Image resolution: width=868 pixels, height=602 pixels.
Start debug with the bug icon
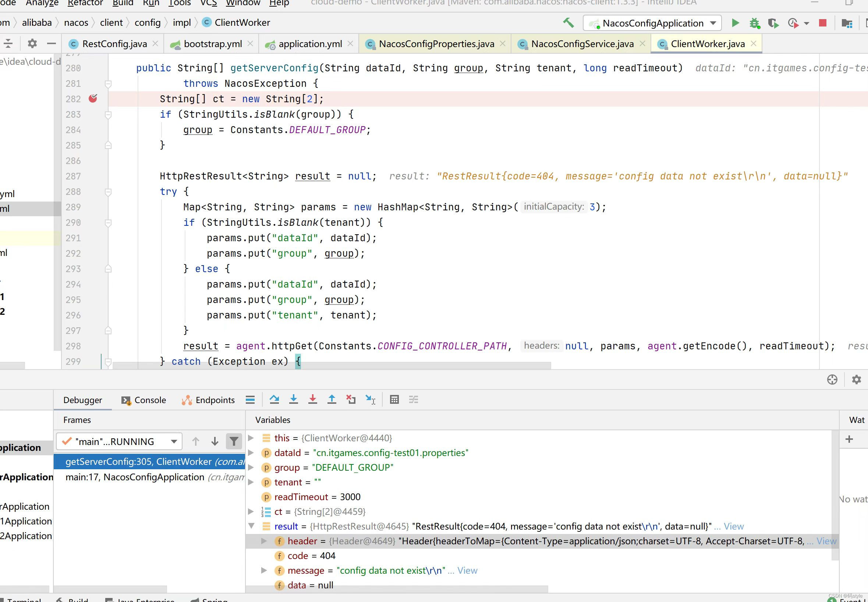click(754, 23)
